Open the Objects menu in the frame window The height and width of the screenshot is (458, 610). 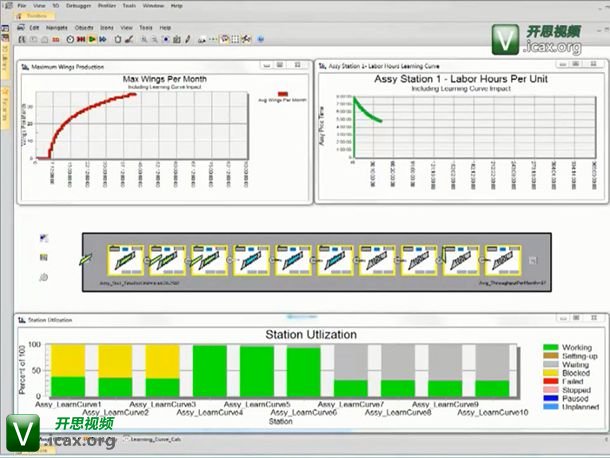84,28
